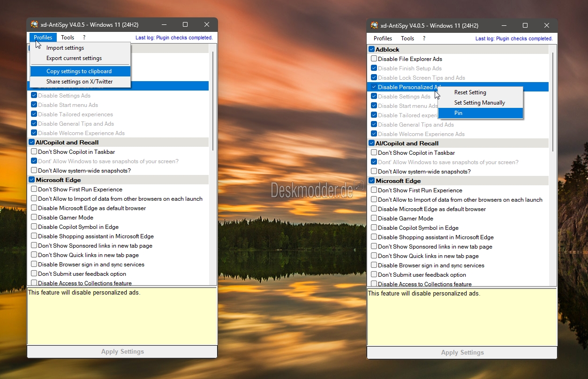Click the xd-AntiSpy app icon in left window title bar
588x379 pixels.
click(x=34, y=24)
